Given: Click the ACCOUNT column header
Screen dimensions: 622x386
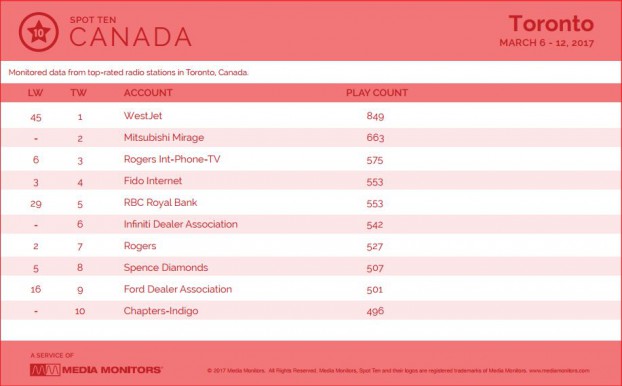Looking at the screenshot, I should click(148, 93).
